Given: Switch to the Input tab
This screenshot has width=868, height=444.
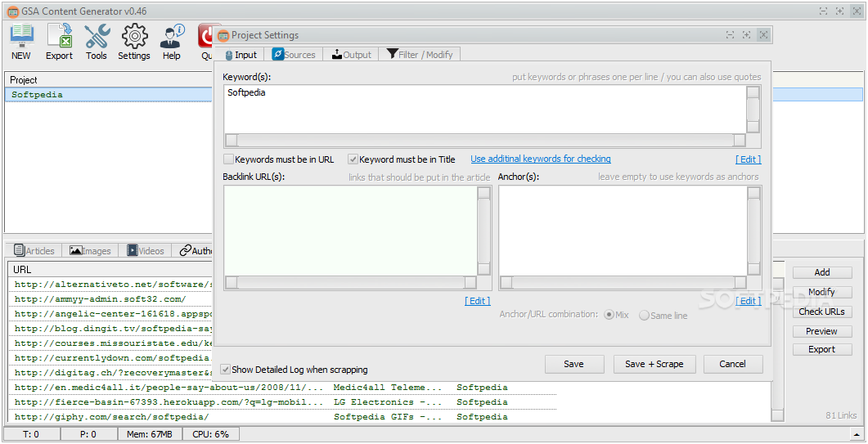Looking at the screenshot, I should (x=241, y=55).
